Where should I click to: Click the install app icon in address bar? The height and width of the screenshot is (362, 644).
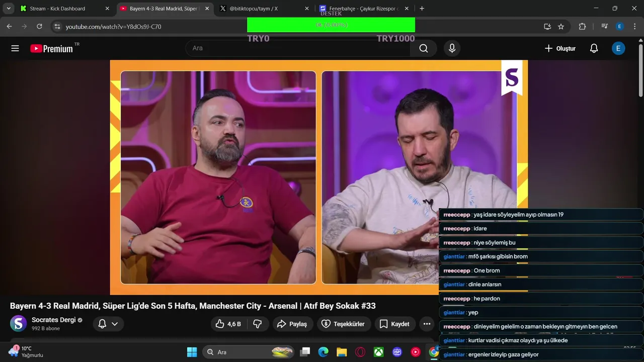(x=547, y=27)
